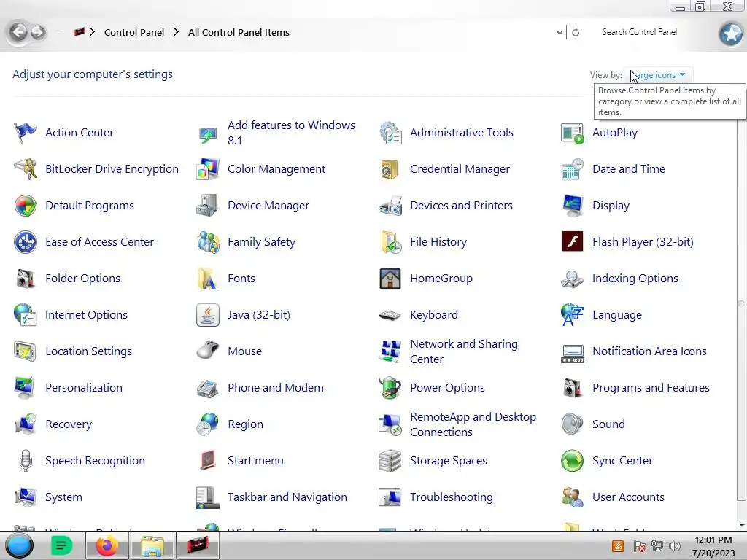The height and width of the screenshot is (560, 747).
Task: Expand the chevron after Control Panel breadcrumb
Action: coord(177,32)
